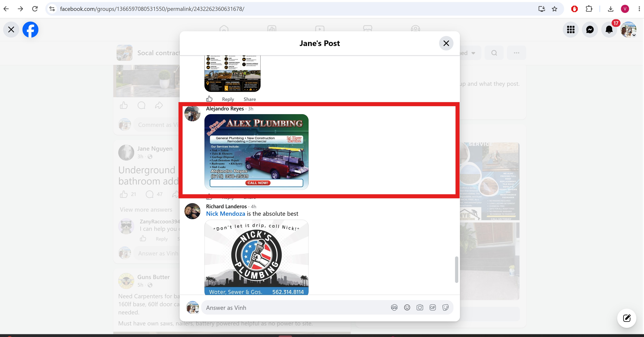The height and width of the screenshot is (337, 644).
Task: Bookmark this page with the star icon
Action: tap(554, 9)
